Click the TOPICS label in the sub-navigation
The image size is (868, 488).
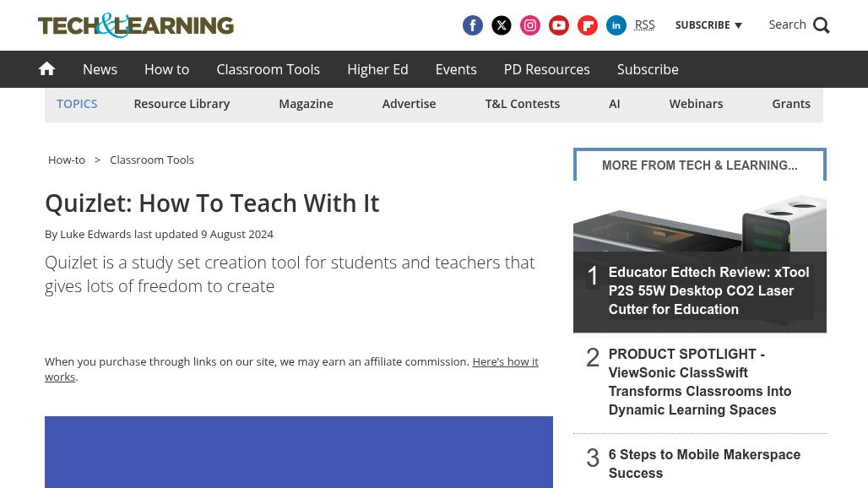tap(77, 104)
